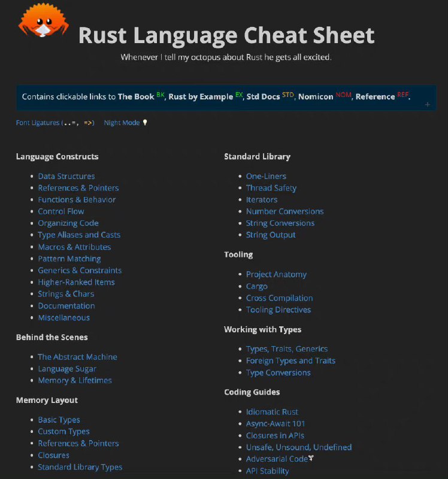Open Thread Safety link
Screen dimensions: 448x479
tap(271, 188)
